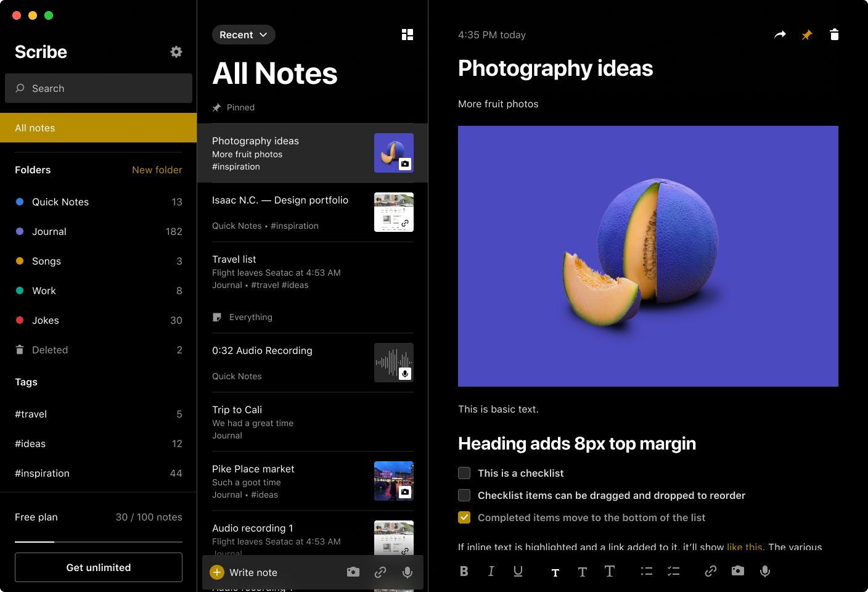Insert link from editor toolbar
Image resolution: width=868 pixels, height=592 pixels.
[x=711, y=571]
